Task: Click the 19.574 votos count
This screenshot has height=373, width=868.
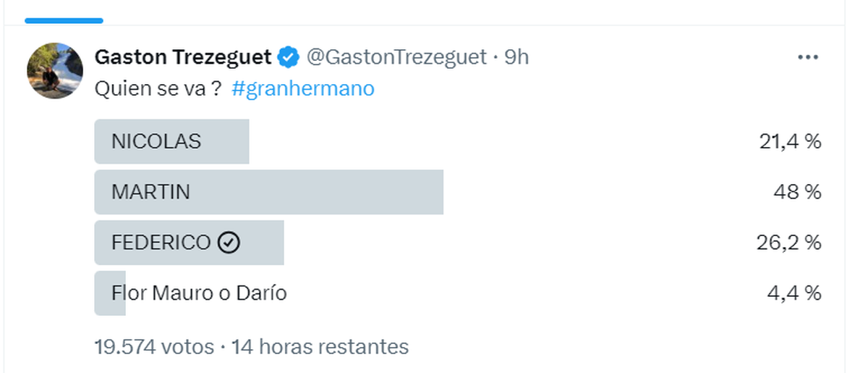Action: (154, 347)
